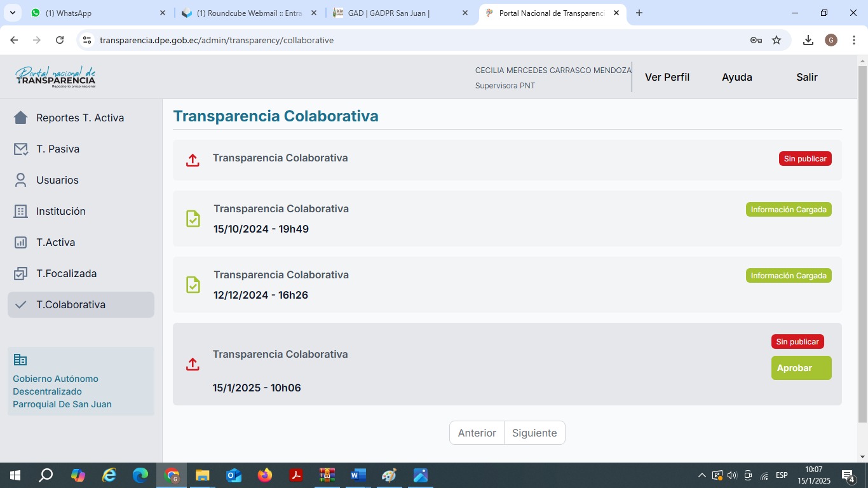Screen dimensions: 868x488
Task: Click the Siguiente pagination button
Action: (534, 433)
